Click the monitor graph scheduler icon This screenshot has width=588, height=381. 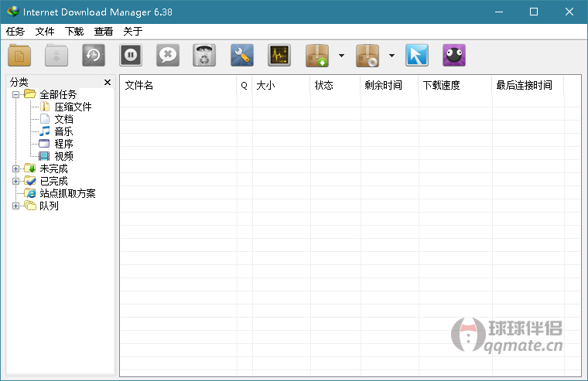pos(279,56)
